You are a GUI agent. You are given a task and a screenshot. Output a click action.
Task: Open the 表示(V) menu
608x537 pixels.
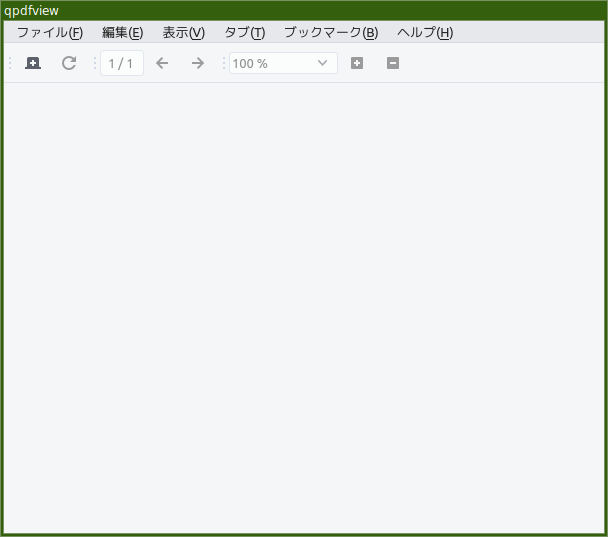tap(183, 32)
